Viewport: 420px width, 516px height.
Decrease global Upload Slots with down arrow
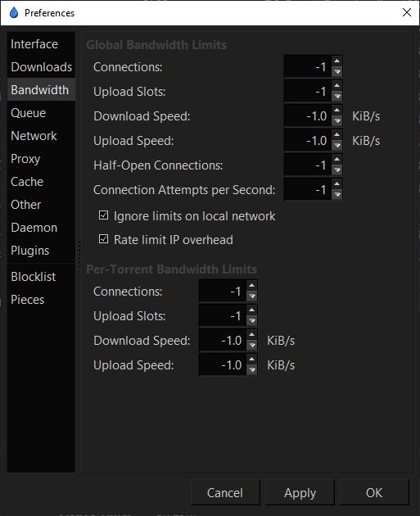(336, 97)
